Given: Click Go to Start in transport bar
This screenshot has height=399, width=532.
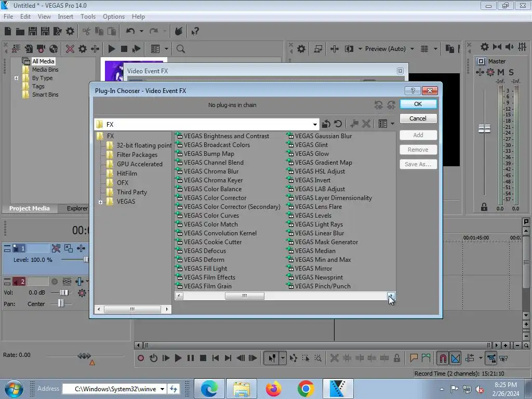Looking at the screenshot, I should point(216,358).
